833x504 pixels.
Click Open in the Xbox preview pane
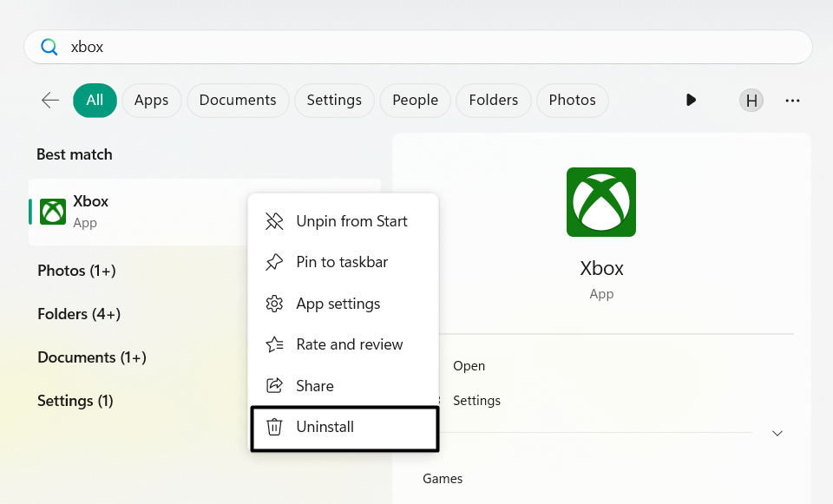[469, 366]
